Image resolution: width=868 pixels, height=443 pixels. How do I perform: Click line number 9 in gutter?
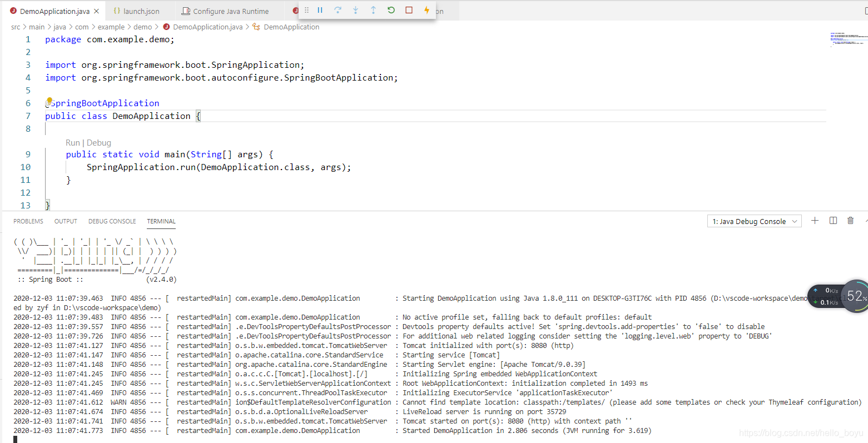(28, 155)
